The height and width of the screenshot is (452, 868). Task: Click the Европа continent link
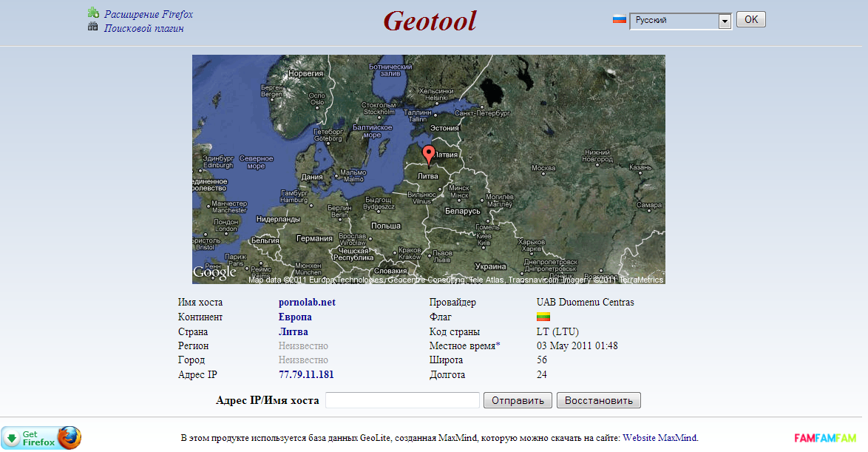295,317
